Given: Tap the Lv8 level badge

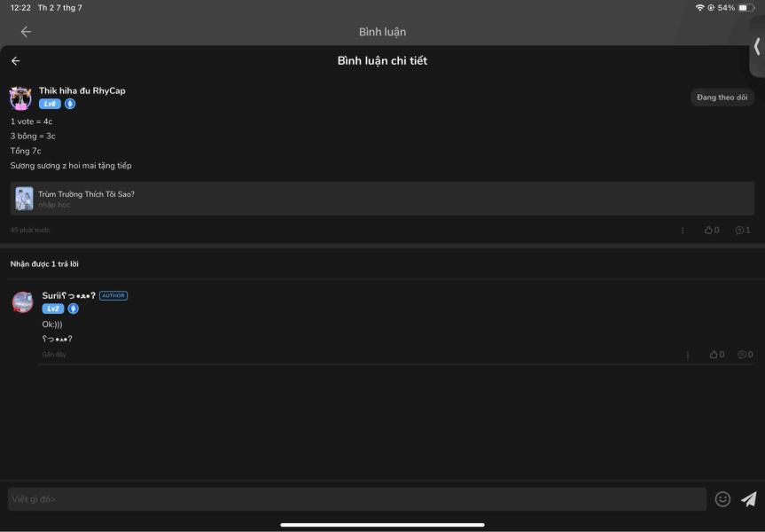Looking at the screenshot, I should point(50,104).
